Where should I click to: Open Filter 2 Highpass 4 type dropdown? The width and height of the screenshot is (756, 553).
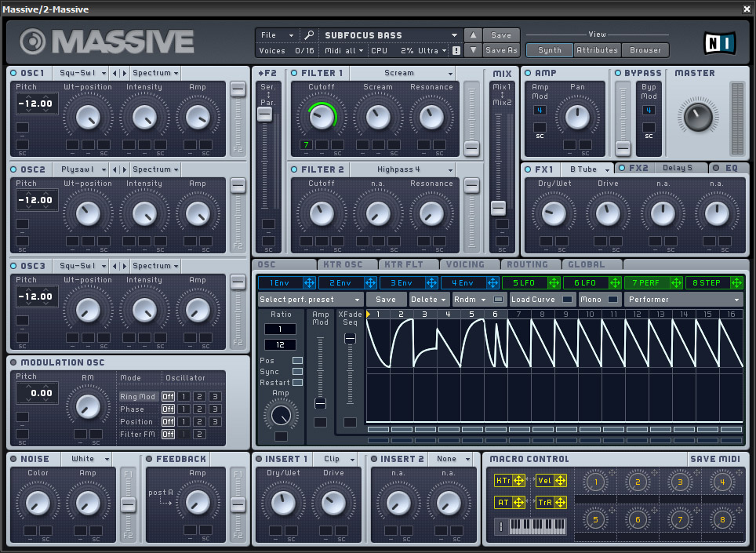tap(402, 169)
